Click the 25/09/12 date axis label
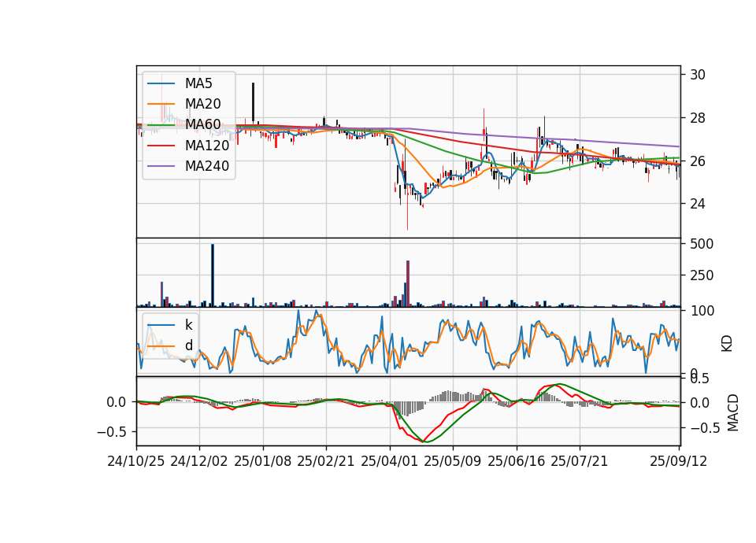 [679, 461]
